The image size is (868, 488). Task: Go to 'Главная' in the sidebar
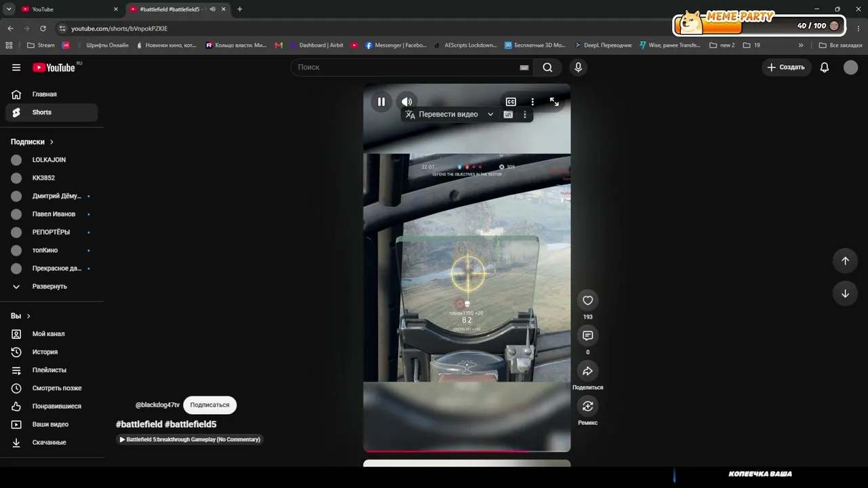point(52,94)
